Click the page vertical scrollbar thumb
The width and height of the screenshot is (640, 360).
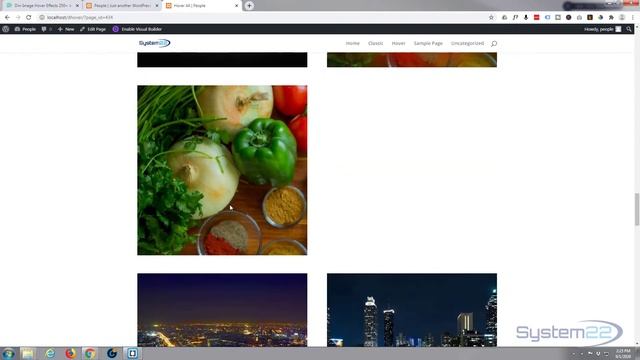click(637, 209)
